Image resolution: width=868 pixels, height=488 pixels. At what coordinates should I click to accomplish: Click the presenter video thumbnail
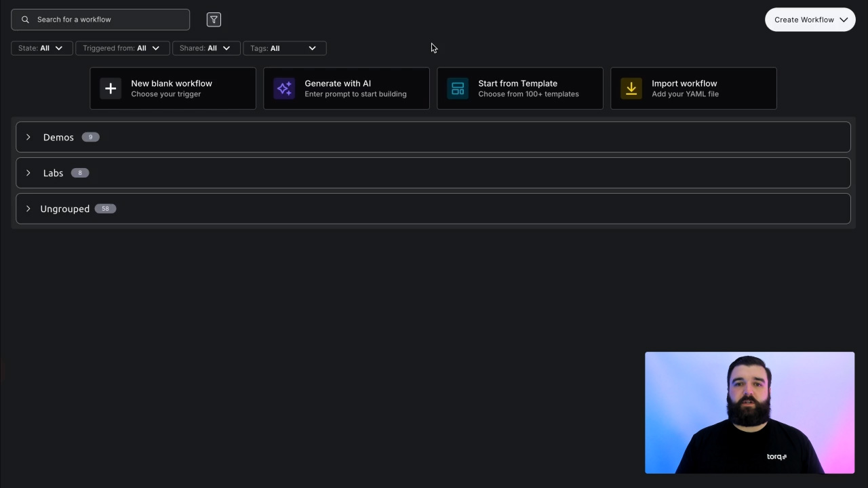(x=749, y=412)
